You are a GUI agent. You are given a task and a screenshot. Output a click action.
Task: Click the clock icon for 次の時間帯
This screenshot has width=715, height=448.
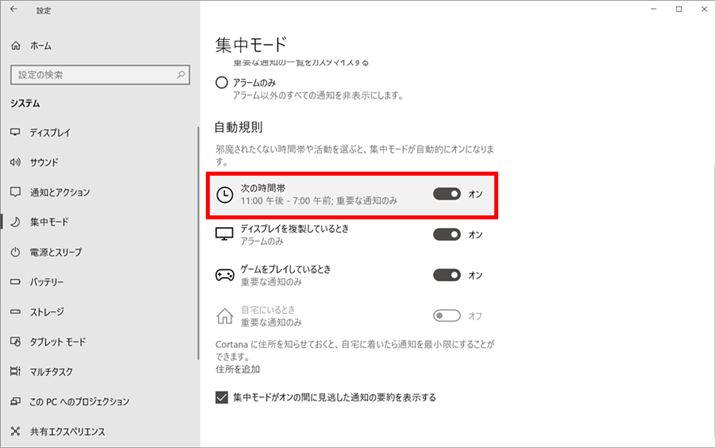(224, 195)
